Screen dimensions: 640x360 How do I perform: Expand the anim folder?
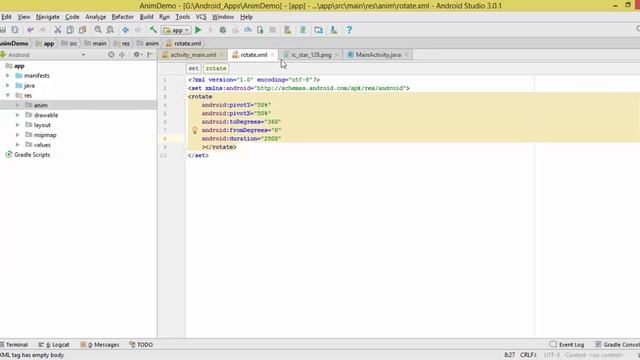pos(18,105)
